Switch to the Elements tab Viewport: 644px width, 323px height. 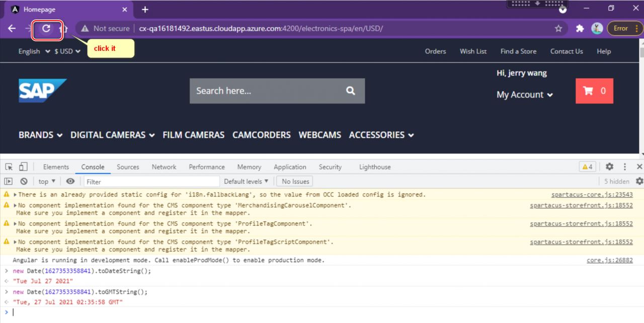(x=56, y=167)
